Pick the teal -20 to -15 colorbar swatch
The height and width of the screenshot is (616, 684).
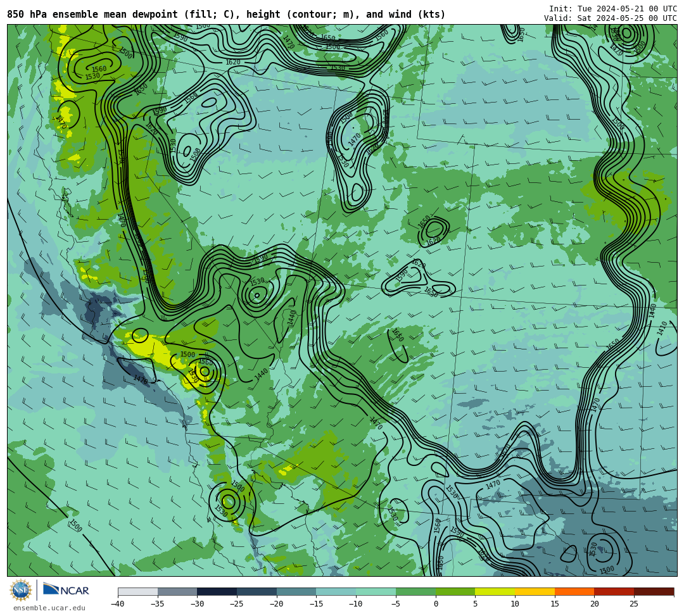coord(296,591)
